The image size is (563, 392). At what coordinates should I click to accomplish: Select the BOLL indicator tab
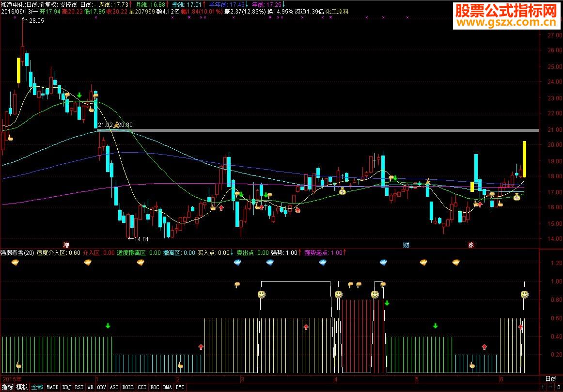[128, 387]
